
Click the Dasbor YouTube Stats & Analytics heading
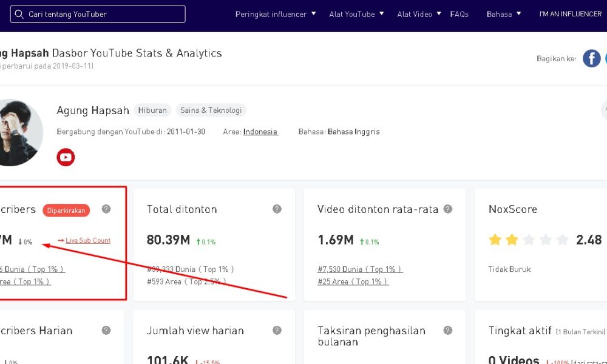137,53
